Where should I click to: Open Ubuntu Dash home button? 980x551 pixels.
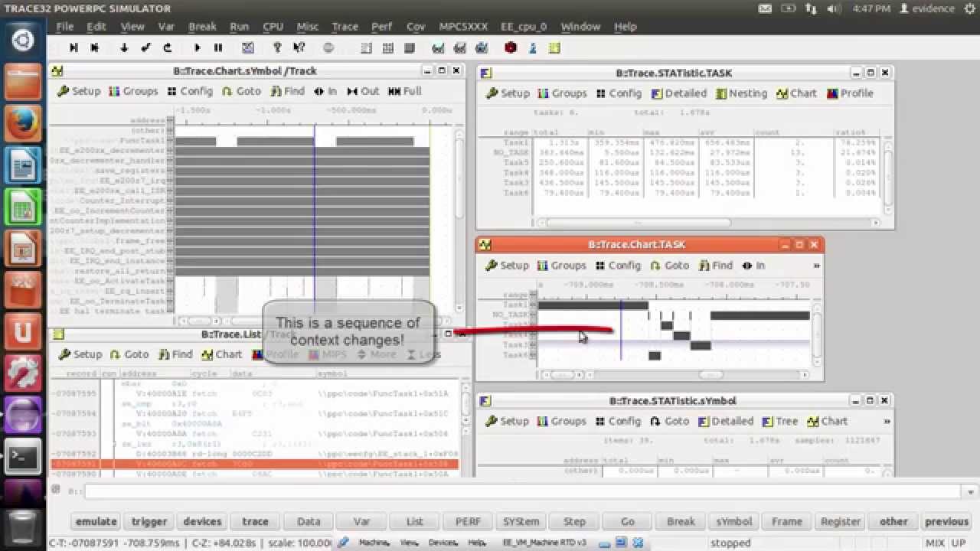[23, 38]
